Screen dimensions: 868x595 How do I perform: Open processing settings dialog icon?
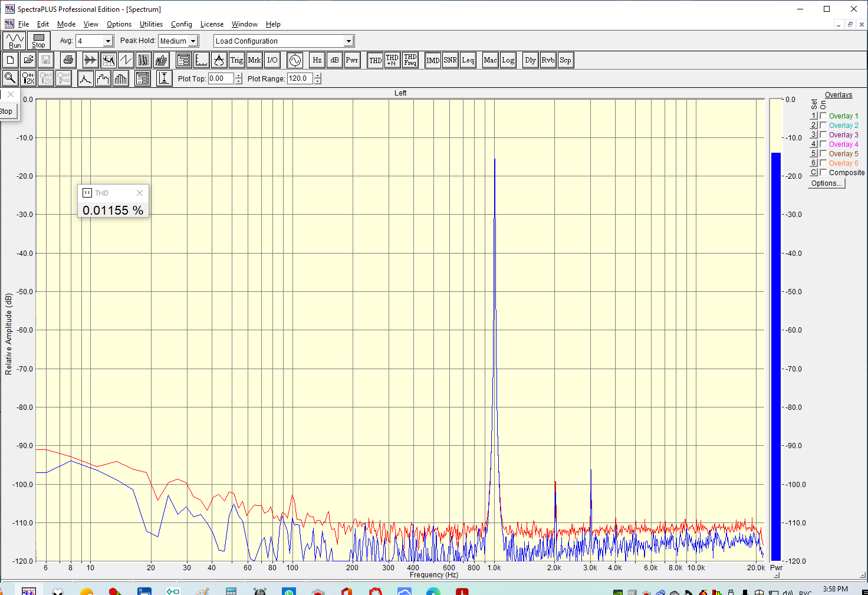[x=183, y=60]
